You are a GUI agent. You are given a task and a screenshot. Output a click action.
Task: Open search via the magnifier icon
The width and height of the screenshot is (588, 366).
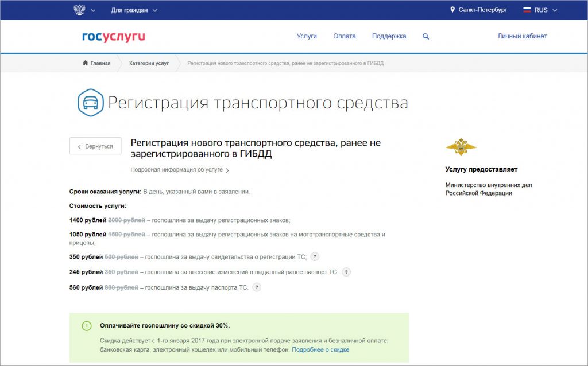[425, 36]
